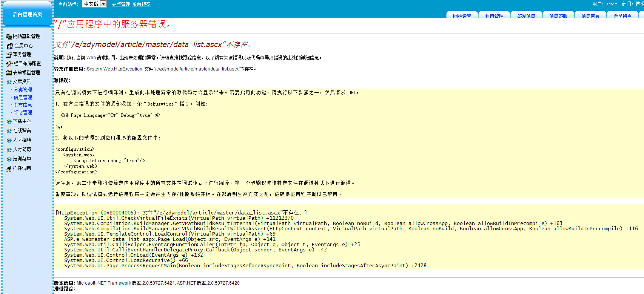Click the 表单模型管理 book icon

(x=9, y=73)
